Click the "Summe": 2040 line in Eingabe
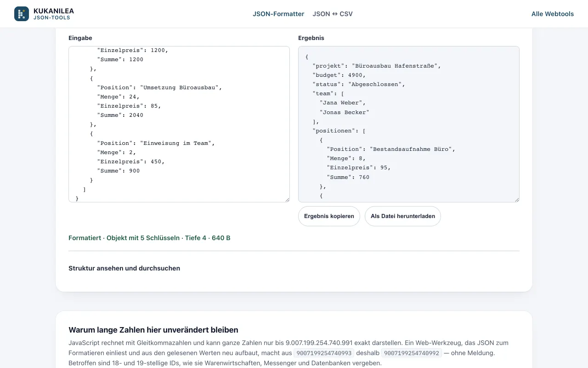The height and width of the screenshot is (368, 588). [x=120, y=115]
